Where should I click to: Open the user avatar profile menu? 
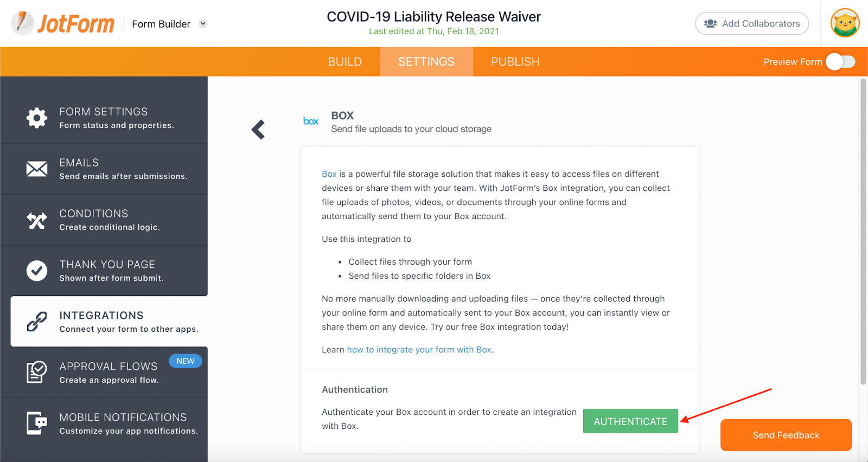coord(845,23)
